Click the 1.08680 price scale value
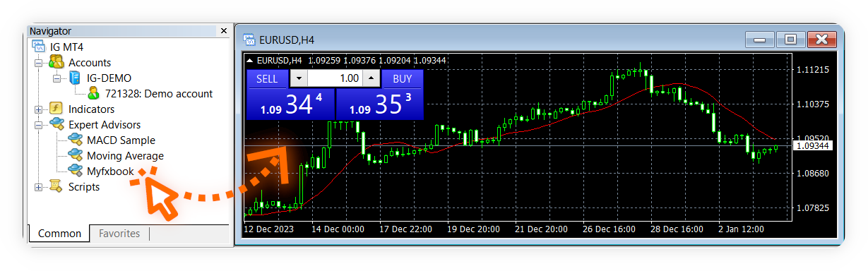This screenshot has width=868, height=271. click(812, 173)
